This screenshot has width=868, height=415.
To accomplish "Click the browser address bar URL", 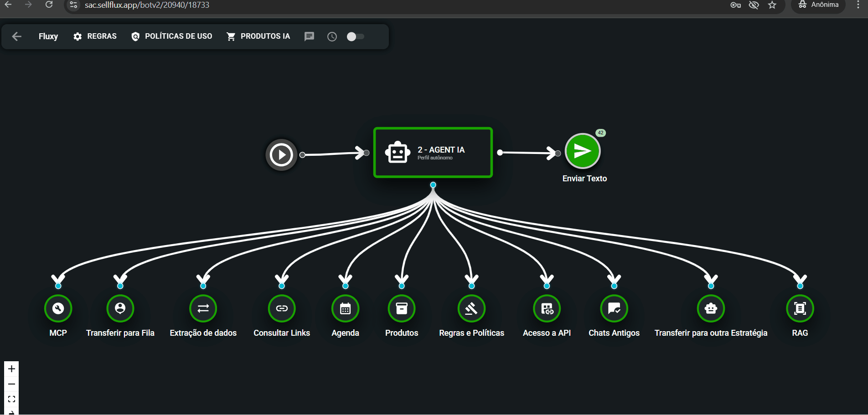I will [147, 5].
